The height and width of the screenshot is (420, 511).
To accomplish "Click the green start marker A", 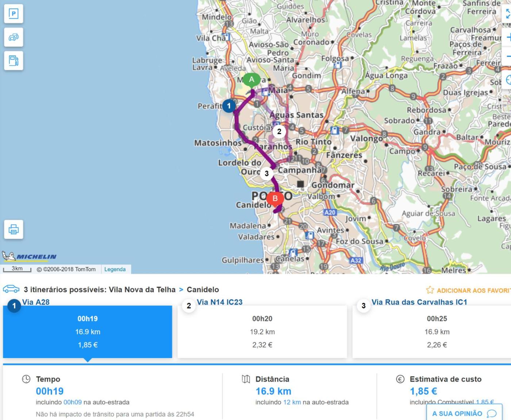I will (251, 80).
